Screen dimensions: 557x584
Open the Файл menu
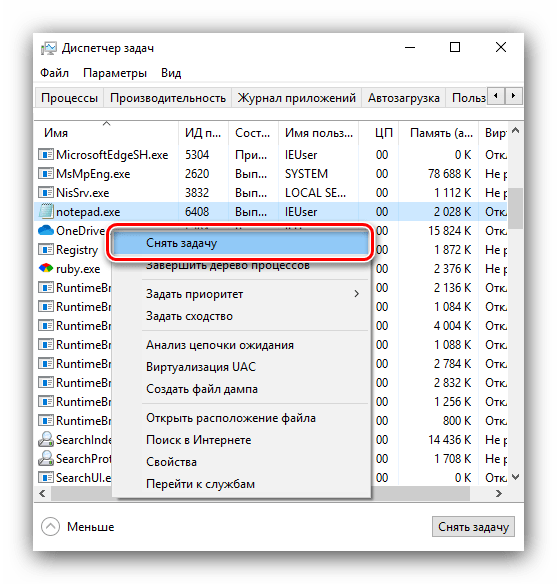54,73
